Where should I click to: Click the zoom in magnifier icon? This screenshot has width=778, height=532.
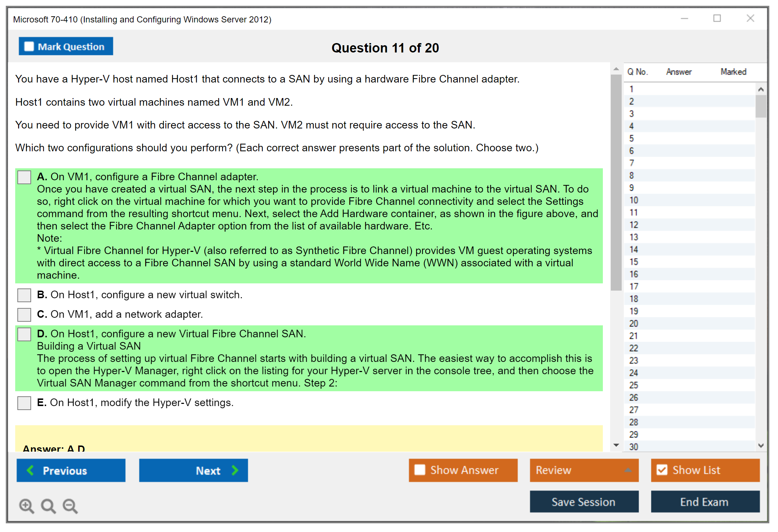26,506
